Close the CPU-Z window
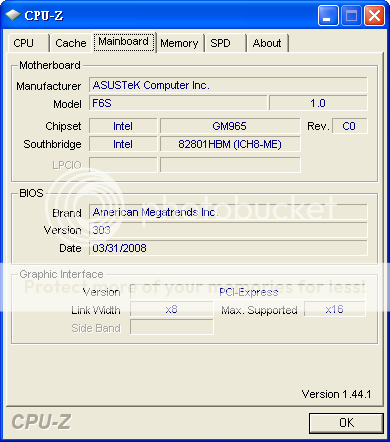The image size is (390, 442). point(374,16)
